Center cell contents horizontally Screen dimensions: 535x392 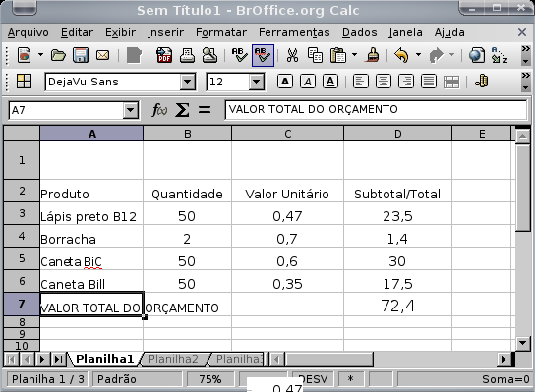pos(384,82)
